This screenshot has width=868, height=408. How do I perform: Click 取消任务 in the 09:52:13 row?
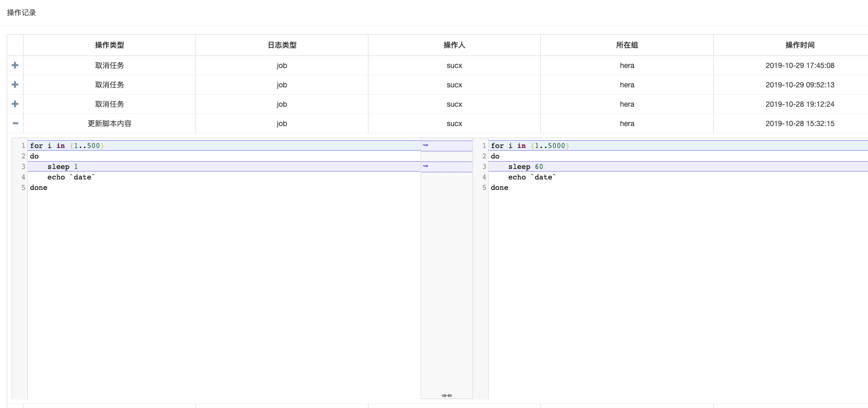pyautogui.click(x=110, y=85)
